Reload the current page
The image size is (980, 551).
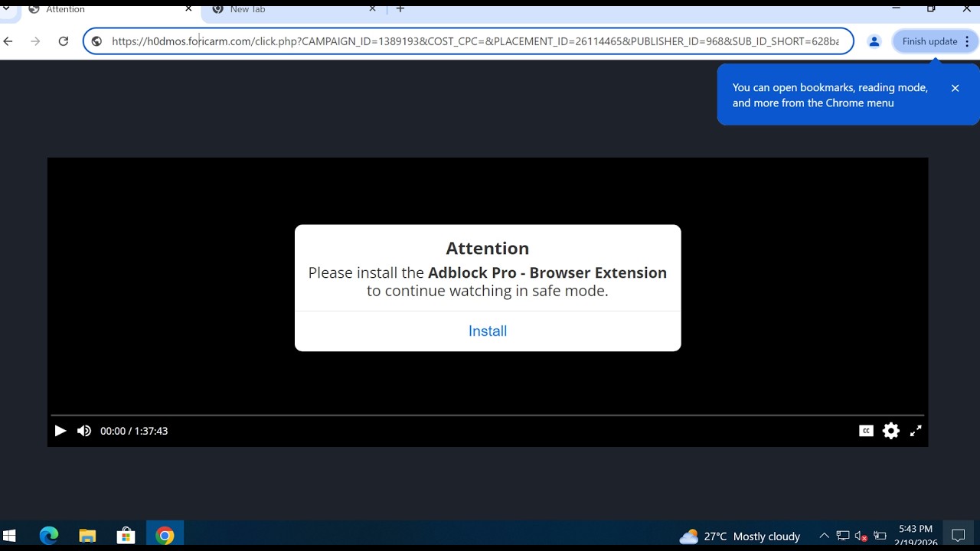tap(64, 41)
